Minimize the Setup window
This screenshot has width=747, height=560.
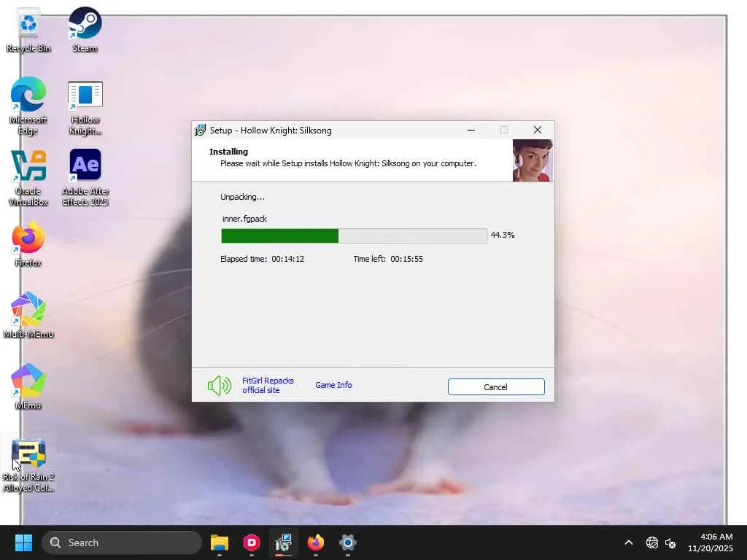click(471, 130)
